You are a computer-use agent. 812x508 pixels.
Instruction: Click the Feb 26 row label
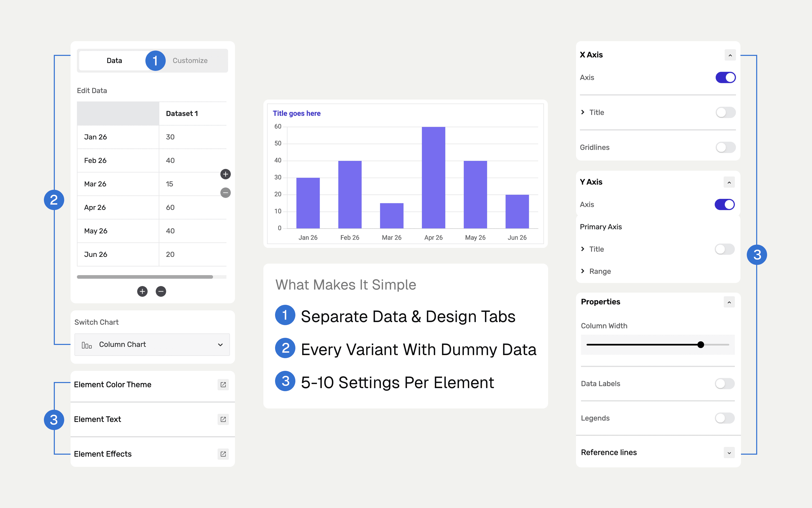118,161
